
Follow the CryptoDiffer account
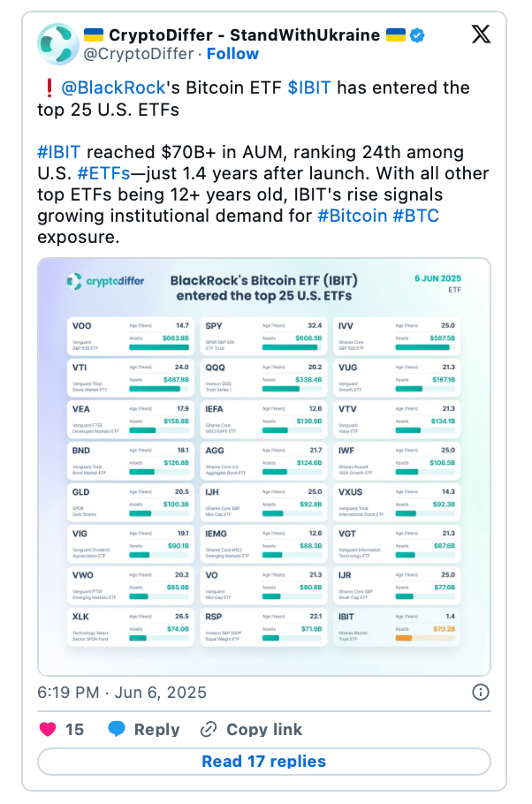click(x=232, y=54)
